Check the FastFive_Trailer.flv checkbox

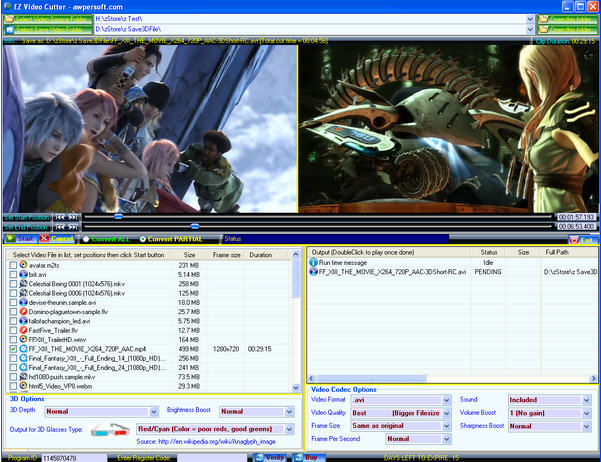pyautogui.click(x=13, y=329)
